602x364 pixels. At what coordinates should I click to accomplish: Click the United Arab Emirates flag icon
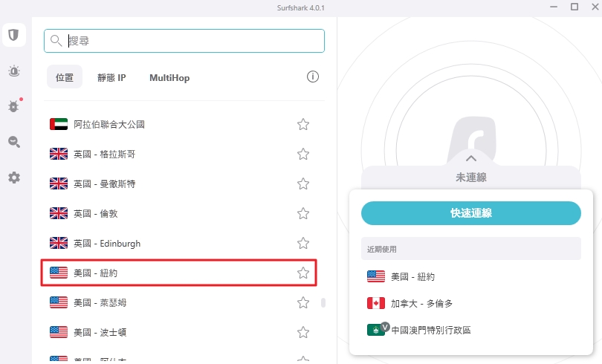(x=59, y=124)
